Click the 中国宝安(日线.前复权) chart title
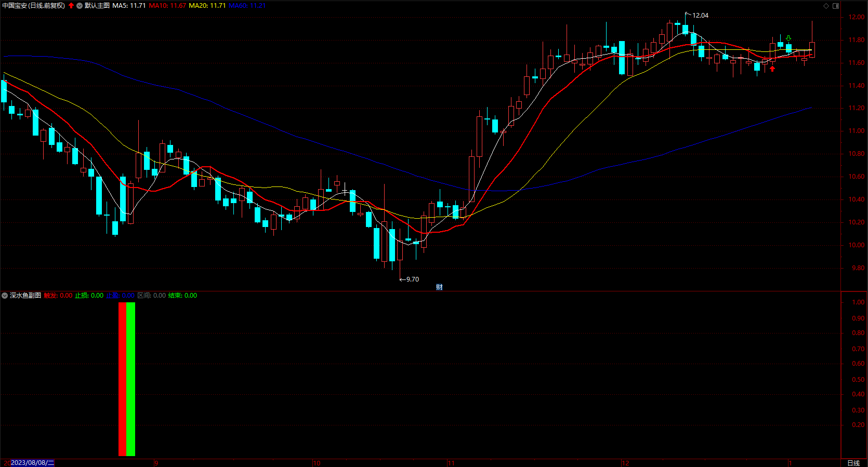Image resolution: width=868 pixels, height=467 pixels. click(34, 6)
